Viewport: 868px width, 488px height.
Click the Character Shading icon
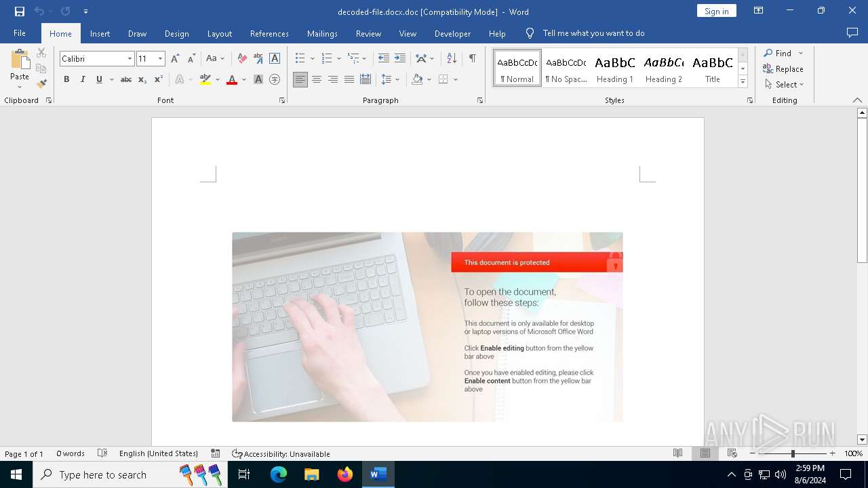258,79
